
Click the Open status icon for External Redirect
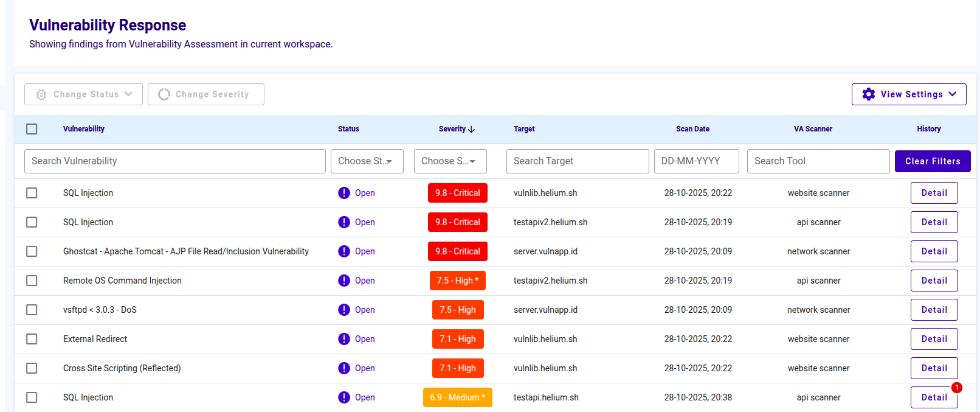point(344,339)
